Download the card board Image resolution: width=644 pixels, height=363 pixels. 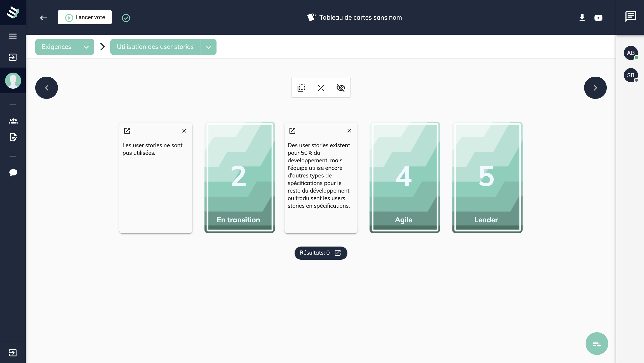(582, 18)
